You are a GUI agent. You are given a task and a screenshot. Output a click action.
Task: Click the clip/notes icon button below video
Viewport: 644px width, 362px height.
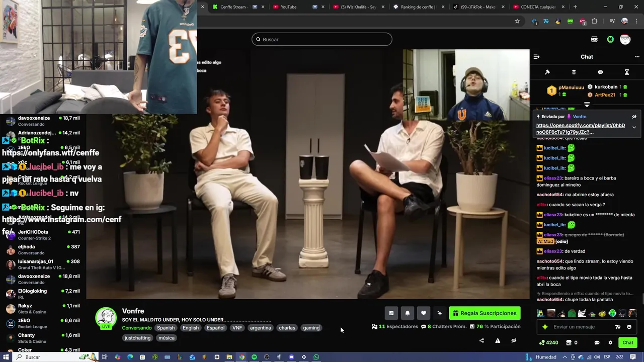coord(391,313)
